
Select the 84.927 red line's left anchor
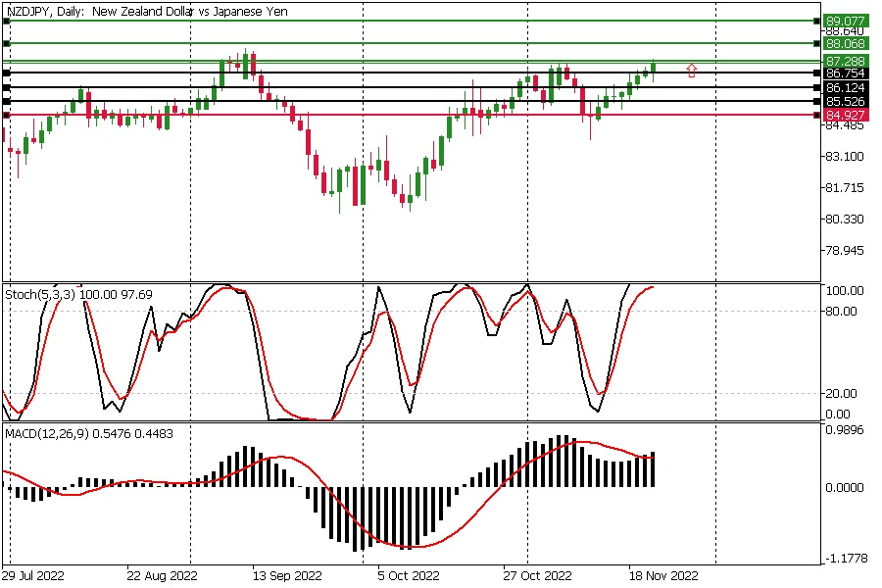coord(6,115)
